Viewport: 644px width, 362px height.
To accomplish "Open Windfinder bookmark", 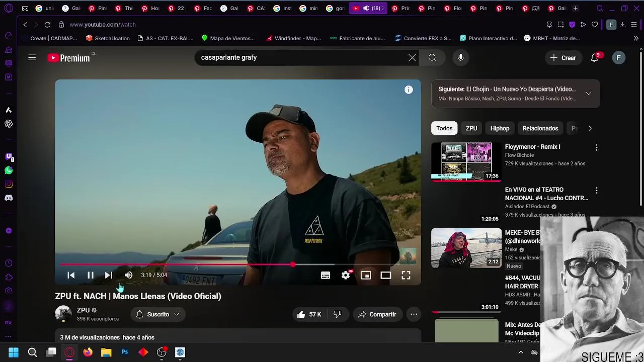I will 294,38.
